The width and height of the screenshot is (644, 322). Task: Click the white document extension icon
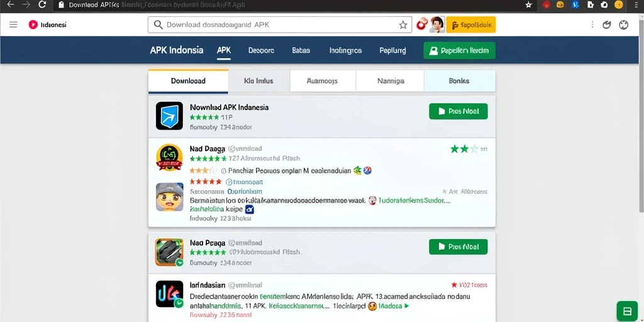click(x=590, y=5)
